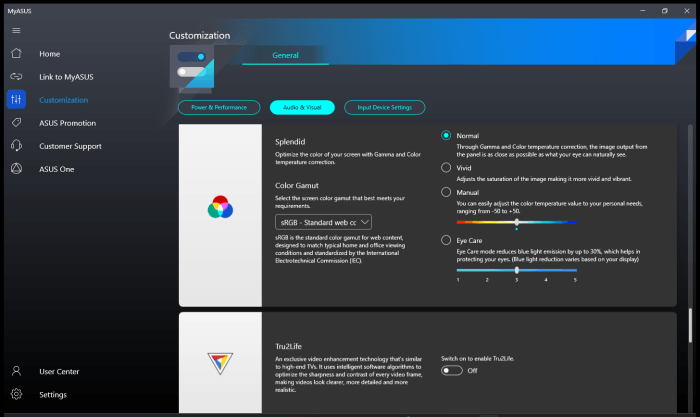Click the Customization page title
This screenshot has width=700, height=417.
[200, 36]
